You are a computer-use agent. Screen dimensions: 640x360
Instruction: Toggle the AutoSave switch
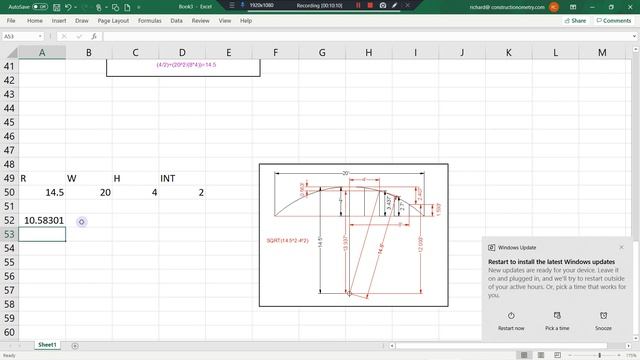(40, 7)
